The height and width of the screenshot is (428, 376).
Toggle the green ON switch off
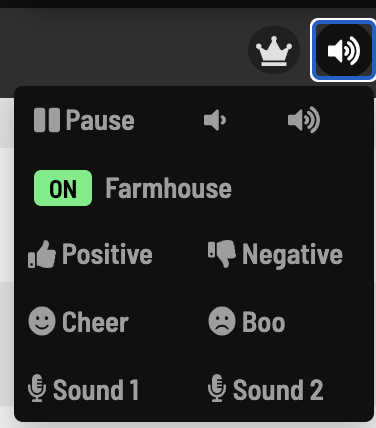pos(63,188)
